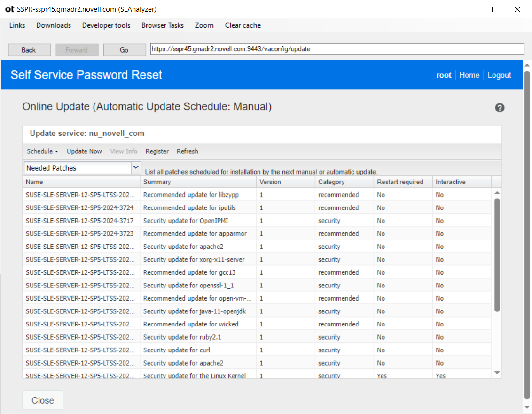Screen dimensions: 532x414
Task: Go to the Home link
Action: pos(469,75)
